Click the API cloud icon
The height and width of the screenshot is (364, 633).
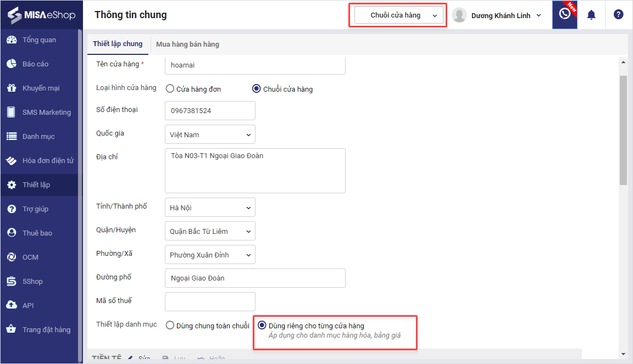[x=12, y=305]
